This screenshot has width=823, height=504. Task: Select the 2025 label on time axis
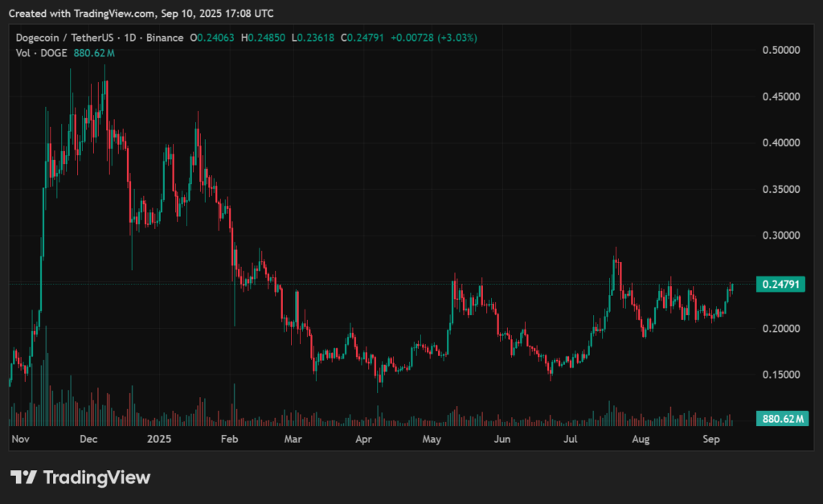tap(158, 439)
